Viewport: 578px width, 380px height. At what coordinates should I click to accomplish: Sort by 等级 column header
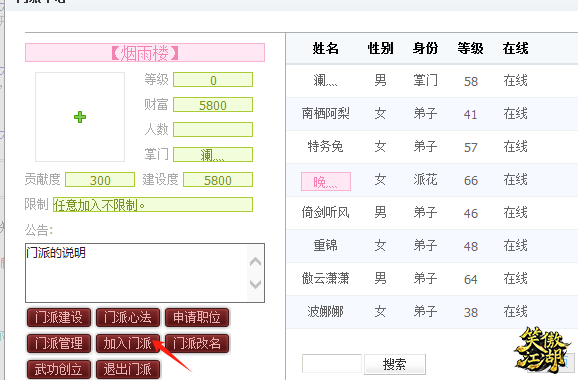pos(470,48)
